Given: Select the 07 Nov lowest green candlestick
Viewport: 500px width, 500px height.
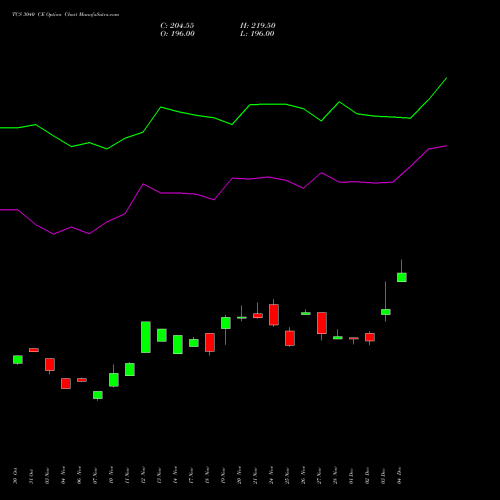Looking at the screenshot, I should [x=98, y=395].
